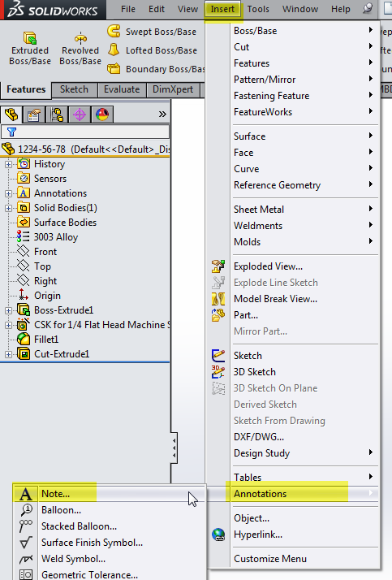Screen dimensions: 392x580
Task: Expand the History tree node
Action: click(8, 164)
